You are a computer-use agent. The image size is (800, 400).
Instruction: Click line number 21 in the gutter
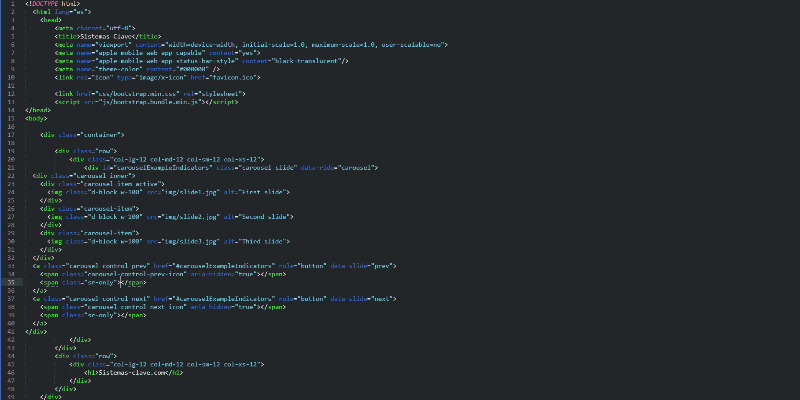pos(11,167)
